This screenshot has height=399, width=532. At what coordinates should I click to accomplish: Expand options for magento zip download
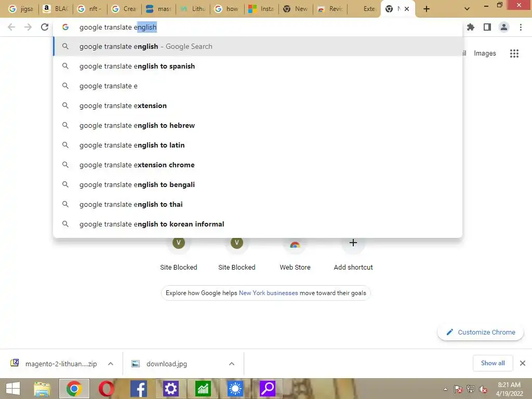111,364
